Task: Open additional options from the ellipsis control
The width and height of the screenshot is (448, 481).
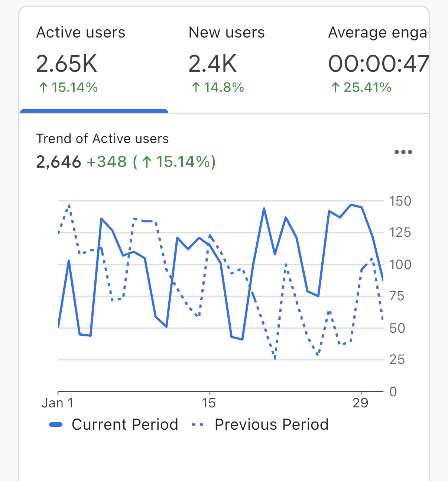Action: (403, 152)
